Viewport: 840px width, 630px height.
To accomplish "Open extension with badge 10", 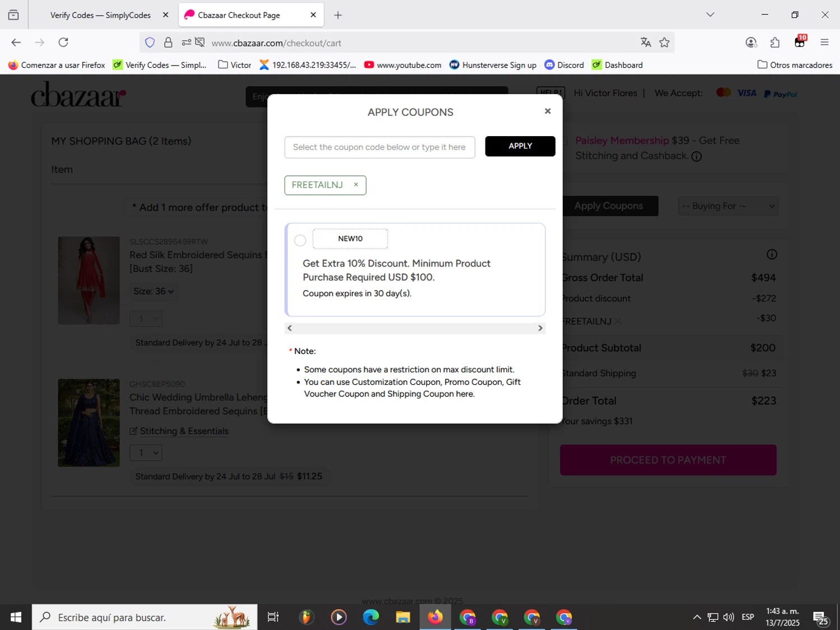I will (x=800, y=42).
